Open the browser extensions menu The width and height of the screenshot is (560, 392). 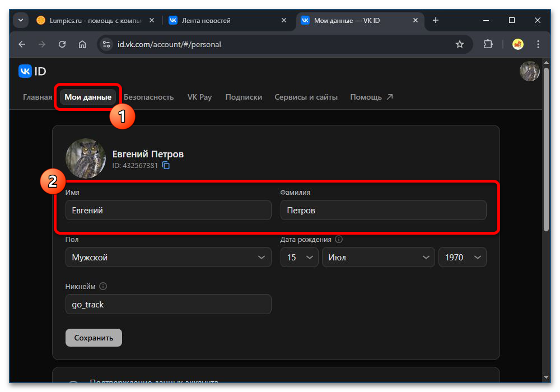pos(488,44)
